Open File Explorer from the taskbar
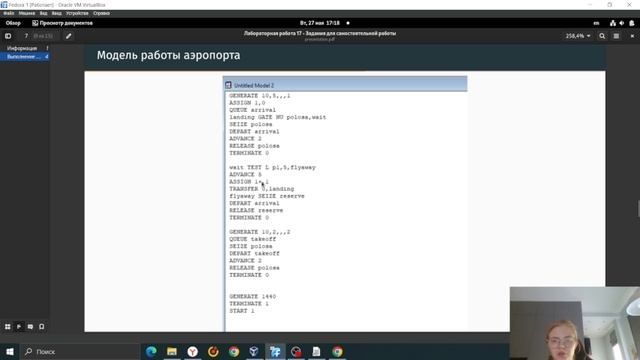640x360 pixels. [172, 351]
